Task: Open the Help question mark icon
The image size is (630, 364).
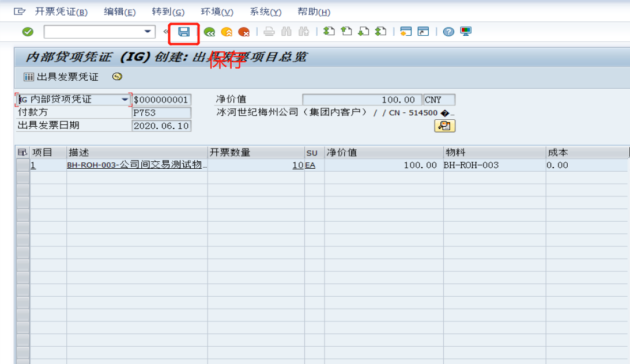Action: (x=448, y=32)
